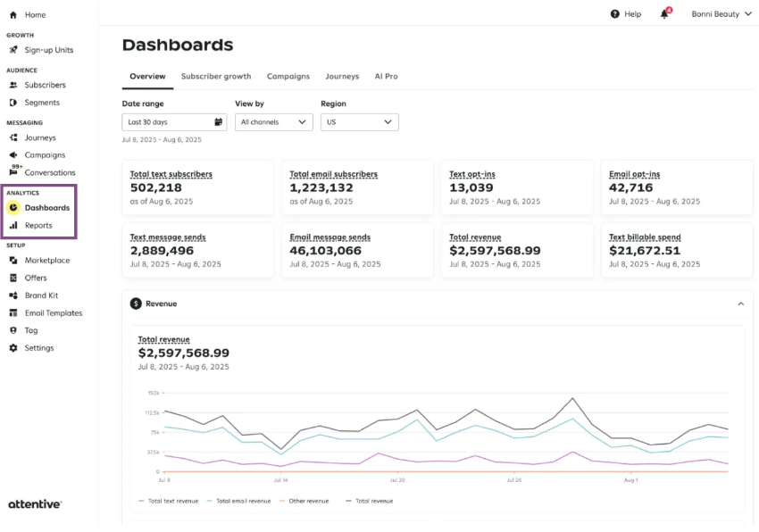Expand the Bonni Beauty account menu
Image resolution: width=759 pixels, height=532 pixels.
(721, 14)
